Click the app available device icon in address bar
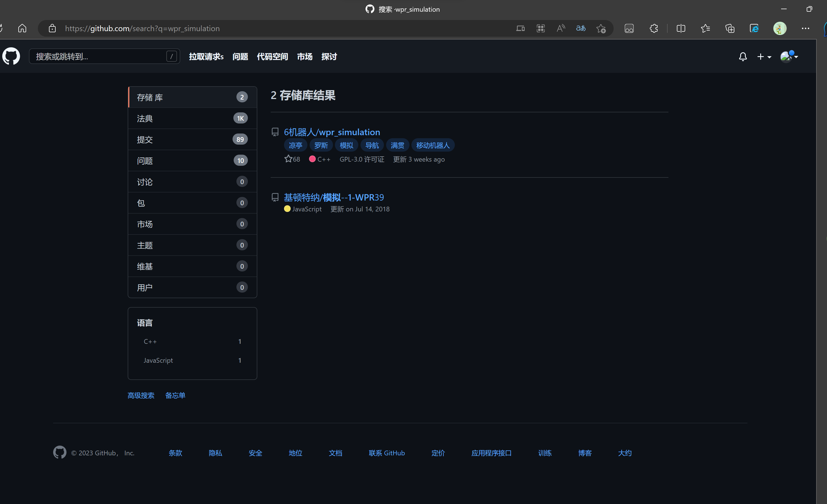Screen dimensions: 827x504 pyautogui.click(x=520, y=28)
